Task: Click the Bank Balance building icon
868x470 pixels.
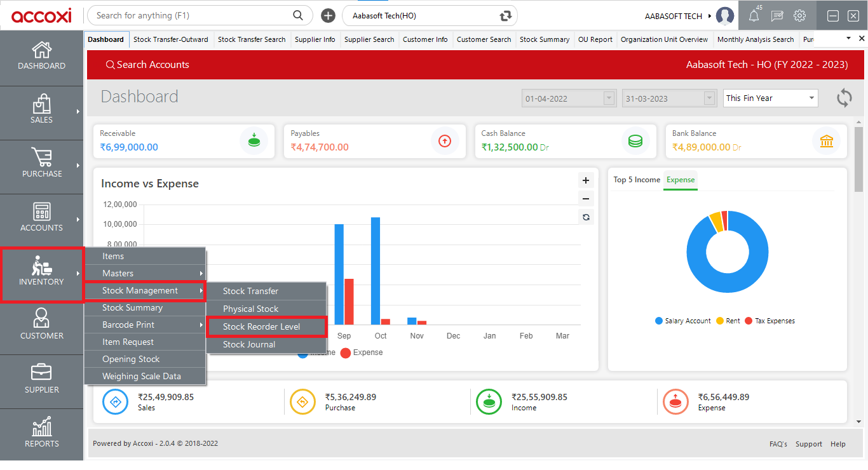Action: 827,141
